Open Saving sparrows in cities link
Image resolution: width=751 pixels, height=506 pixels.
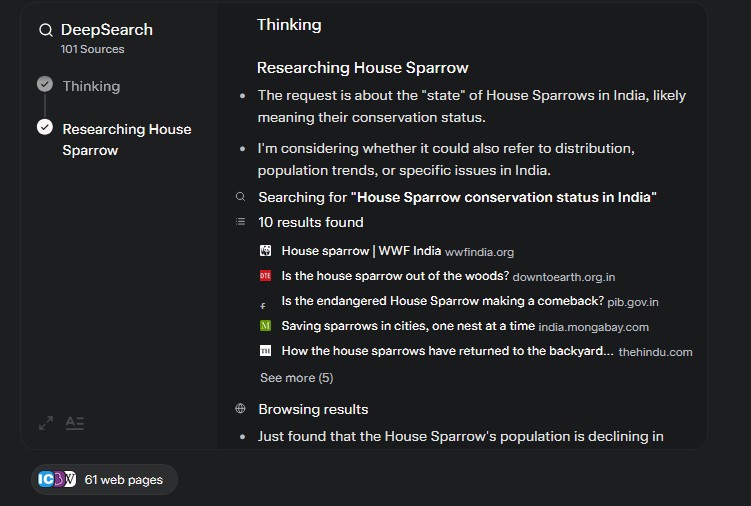[408, 326]
